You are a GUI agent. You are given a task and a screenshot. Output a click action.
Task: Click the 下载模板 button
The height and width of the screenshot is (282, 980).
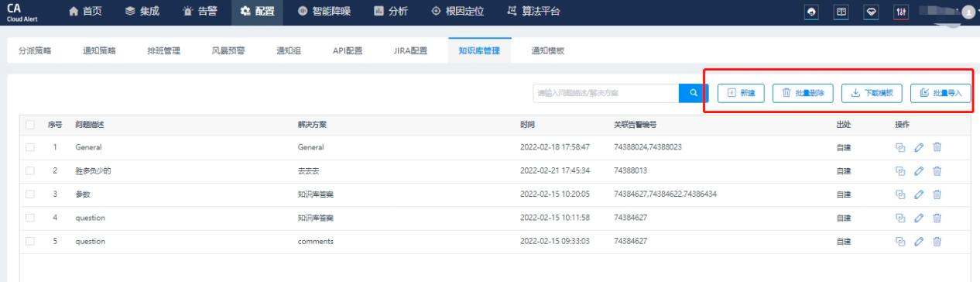point(872,93)
